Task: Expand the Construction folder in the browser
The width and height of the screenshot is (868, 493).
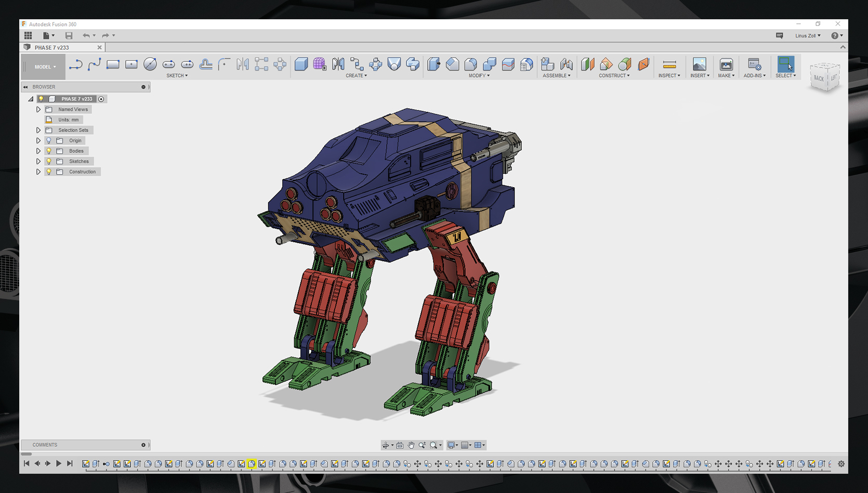Action: [38, 172]
